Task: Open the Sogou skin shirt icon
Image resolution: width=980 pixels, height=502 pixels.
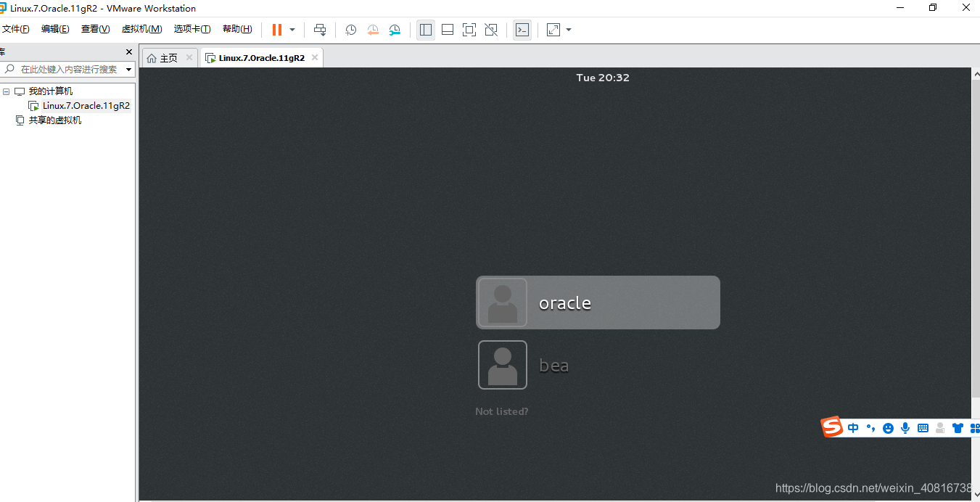Action: tap(958, 428)
